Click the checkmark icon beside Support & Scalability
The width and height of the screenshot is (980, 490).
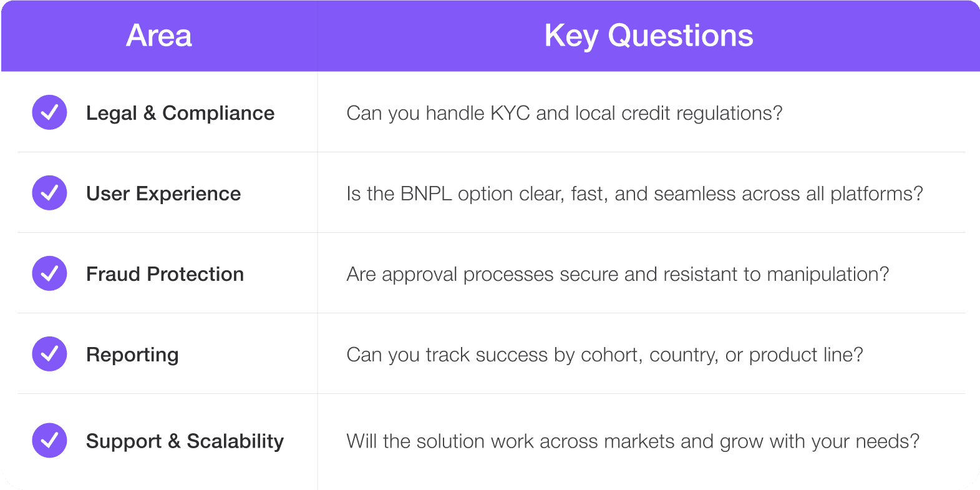click(49, 440)
